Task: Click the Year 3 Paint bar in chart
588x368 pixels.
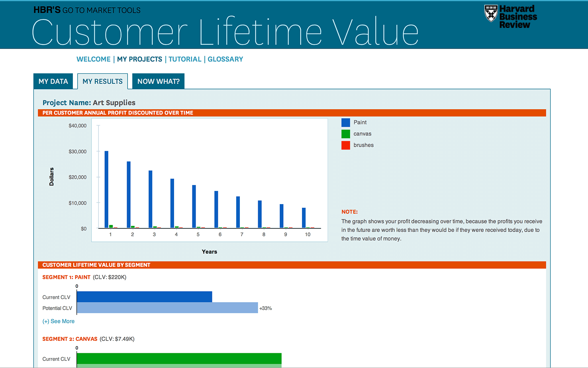Action: pos(151,199)
